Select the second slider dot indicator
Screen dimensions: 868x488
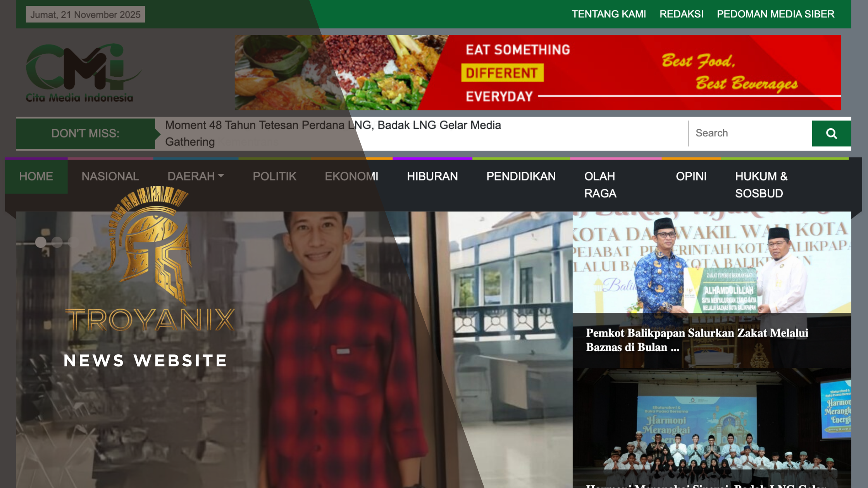click(57, 242)
